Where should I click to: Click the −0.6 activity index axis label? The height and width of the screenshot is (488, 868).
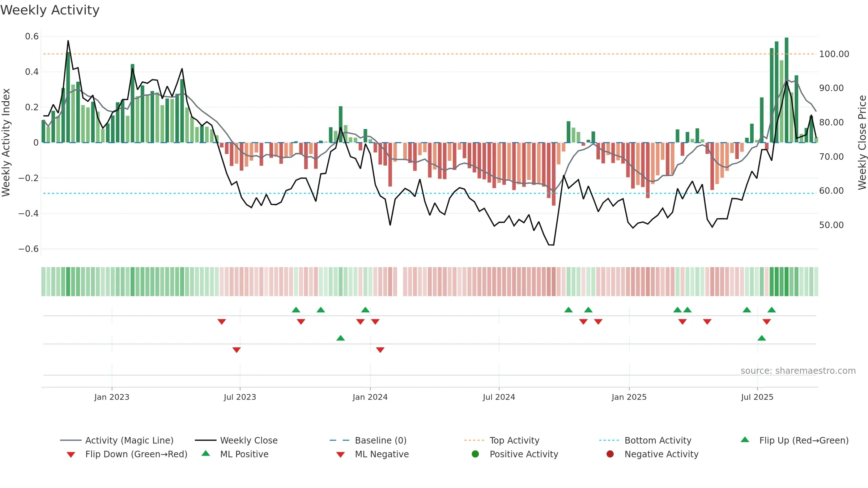[29, 249]
